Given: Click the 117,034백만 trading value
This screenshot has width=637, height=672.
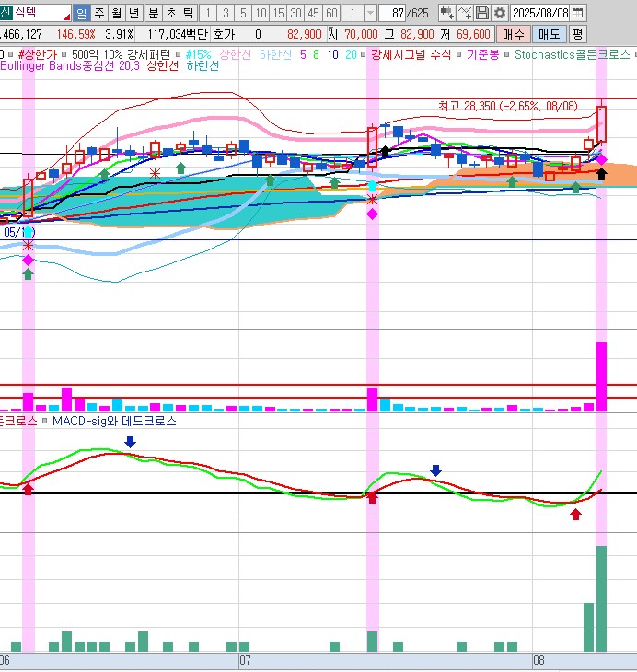Looking at the screenshot, I should pyautogui.click(x=178, y=34).
